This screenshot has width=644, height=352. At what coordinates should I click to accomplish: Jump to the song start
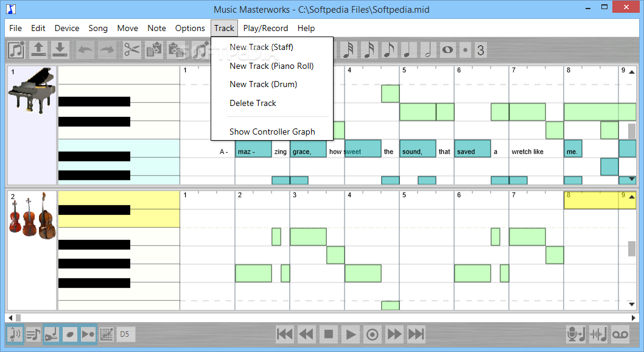[x=285, y=334]
